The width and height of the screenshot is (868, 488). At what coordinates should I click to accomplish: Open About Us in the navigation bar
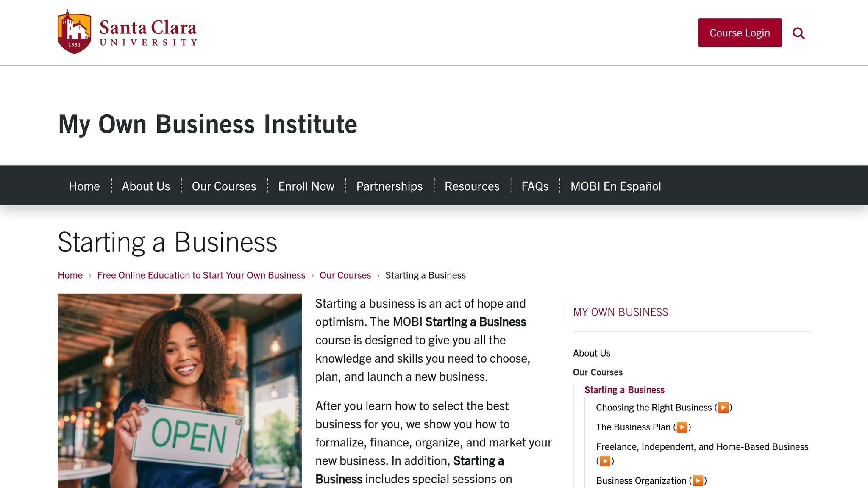click(x=145, y=186)
